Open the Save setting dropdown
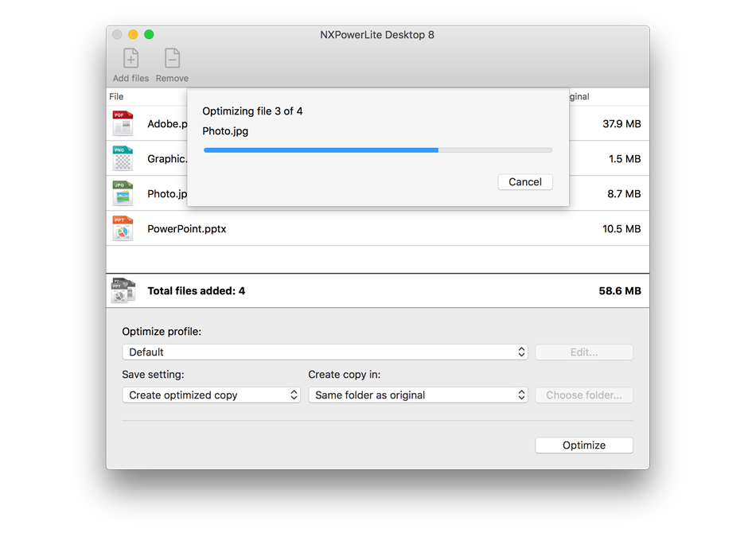 click(211, 395)
